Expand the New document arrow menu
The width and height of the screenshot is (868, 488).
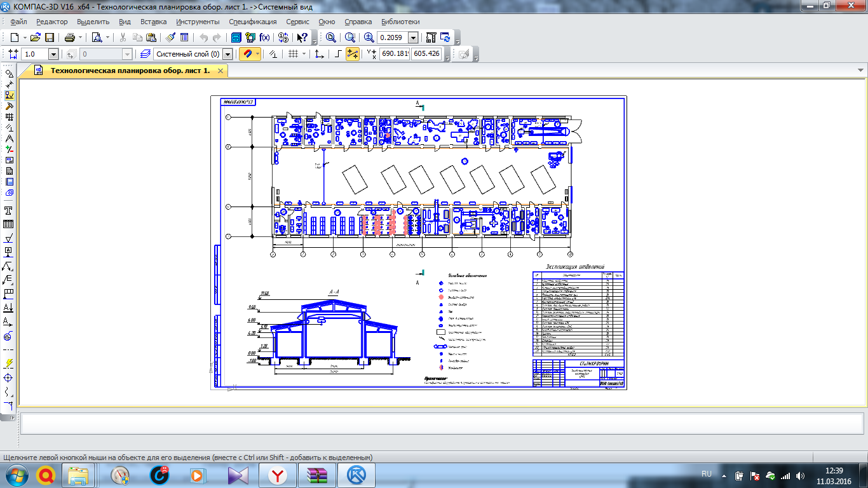24,37
